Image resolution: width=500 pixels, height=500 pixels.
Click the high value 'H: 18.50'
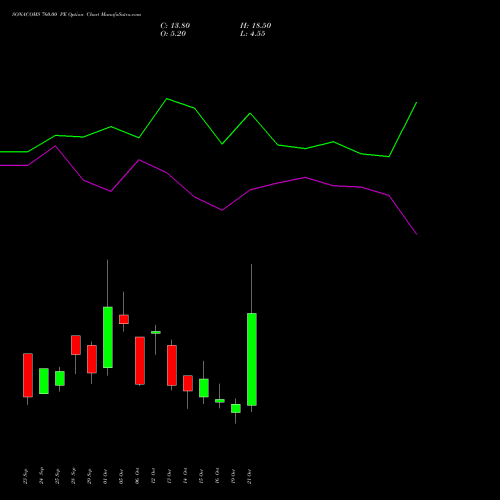(256, 26)
